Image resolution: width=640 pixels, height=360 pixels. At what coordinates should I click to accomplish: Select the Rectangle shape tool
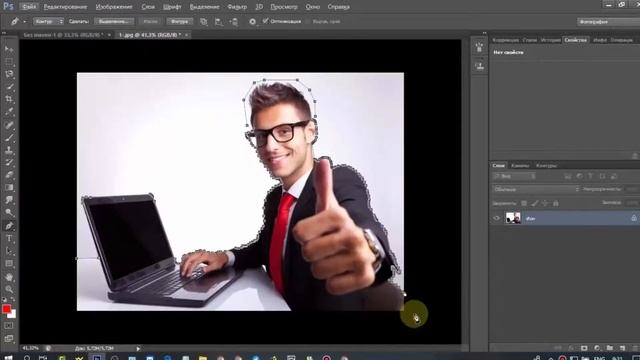tap(9, 264)
